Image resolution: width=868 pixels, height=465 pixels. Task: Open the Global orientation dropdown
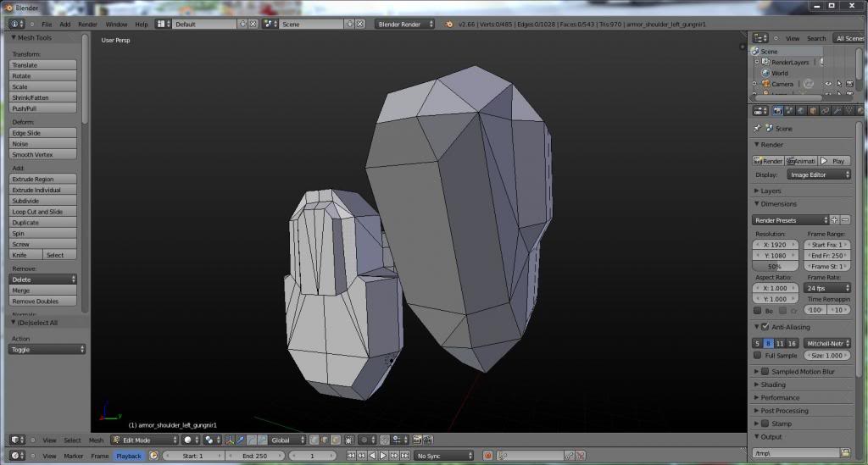(287, 440)
